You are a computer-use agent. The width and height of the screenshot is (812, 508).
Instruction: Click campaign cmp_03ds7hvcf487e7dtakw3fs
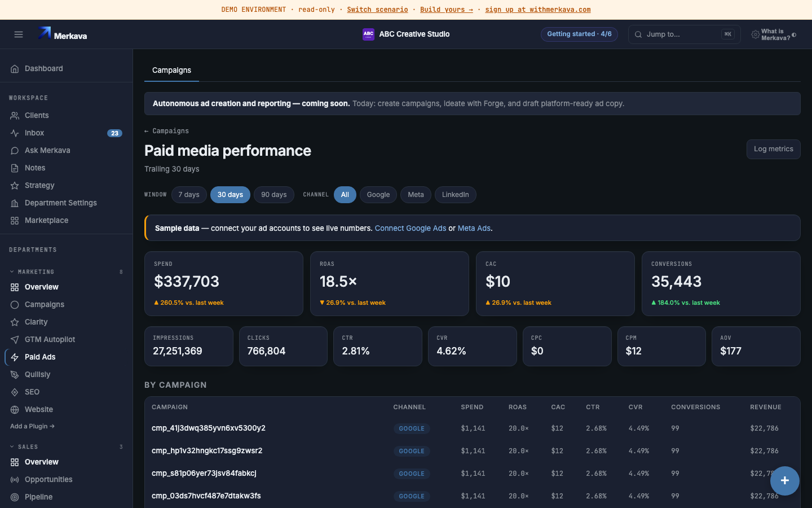pos(206,496)
